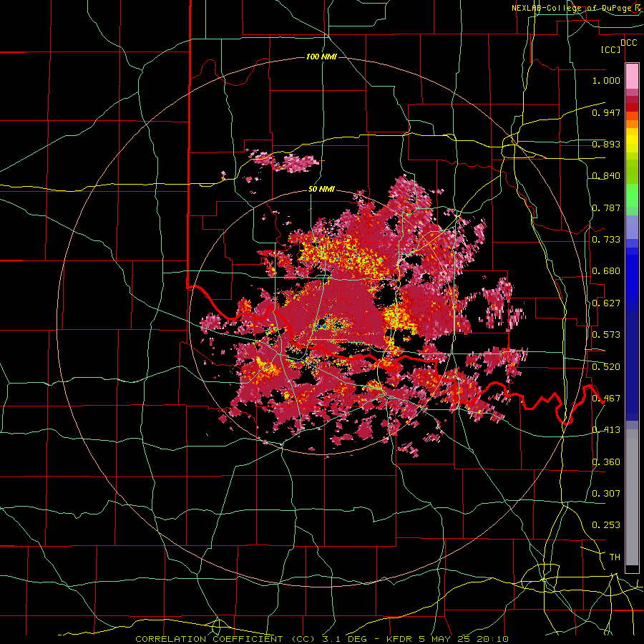Click the "5 MAY 25" date in the caption
Image resolution: width=644 pixels, height=644 pixels.
coord(446,639)
